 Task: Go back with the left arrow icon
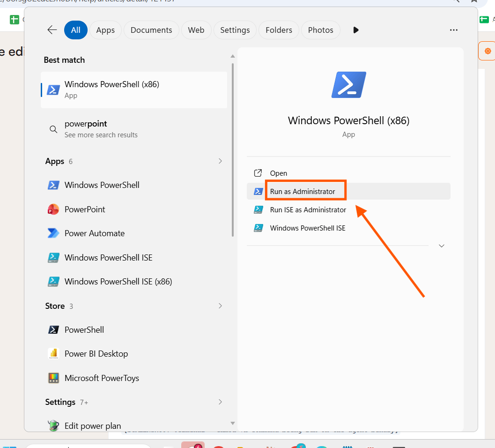point(52,30)
